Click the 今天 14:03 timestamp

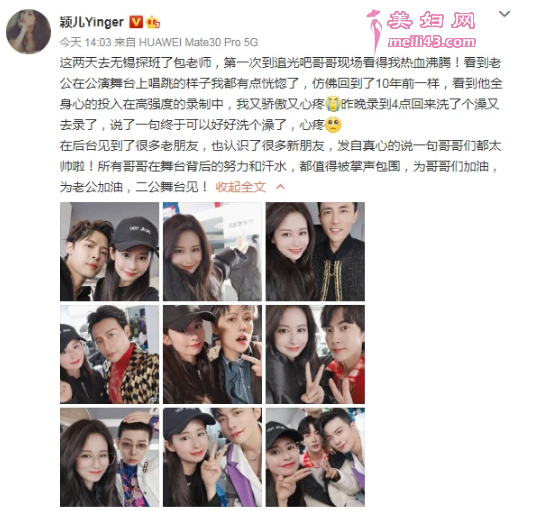86,42
